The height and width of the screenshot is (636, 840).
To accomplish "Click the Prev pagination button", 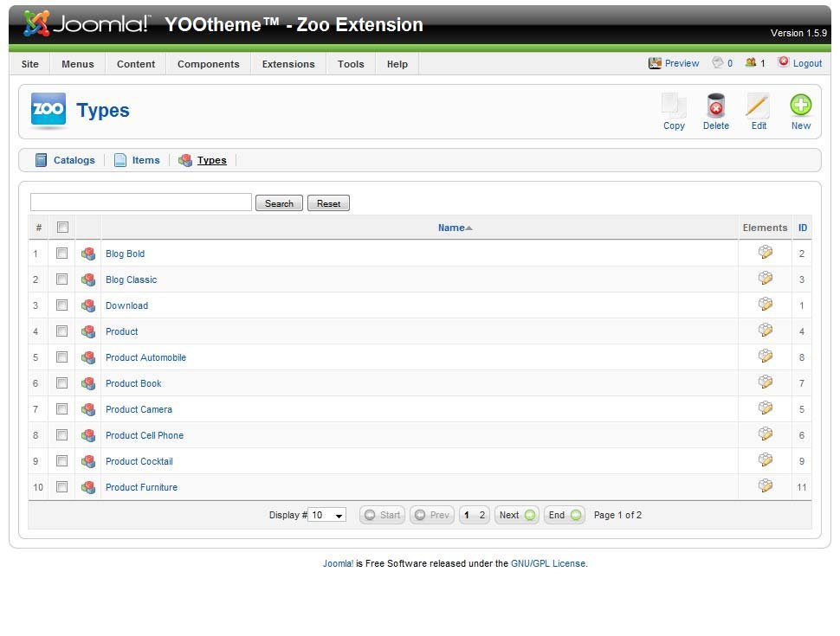I will (432, 515).
